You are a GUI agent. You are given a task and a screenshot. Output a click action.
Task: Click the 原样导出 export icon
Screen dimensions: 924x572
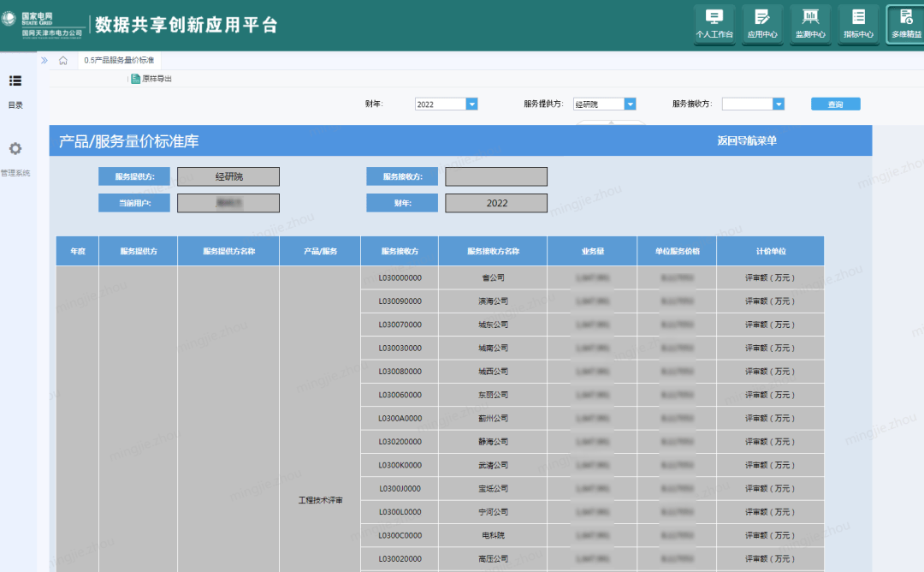(135, 79)
